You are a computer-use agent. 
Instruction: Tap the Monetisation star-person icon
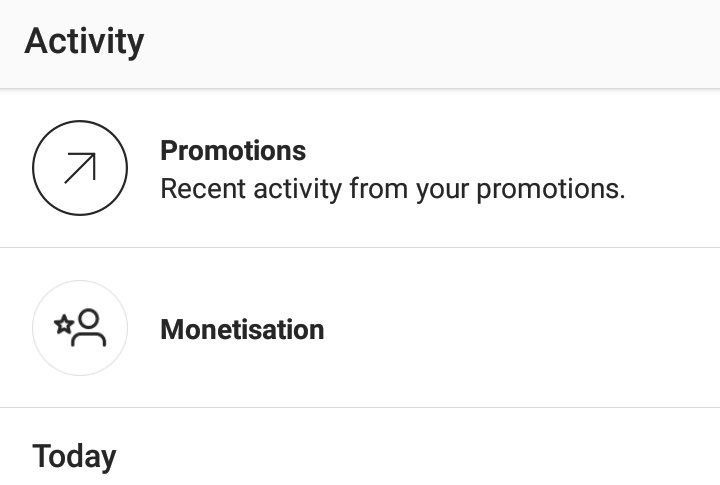click(80, 328)
